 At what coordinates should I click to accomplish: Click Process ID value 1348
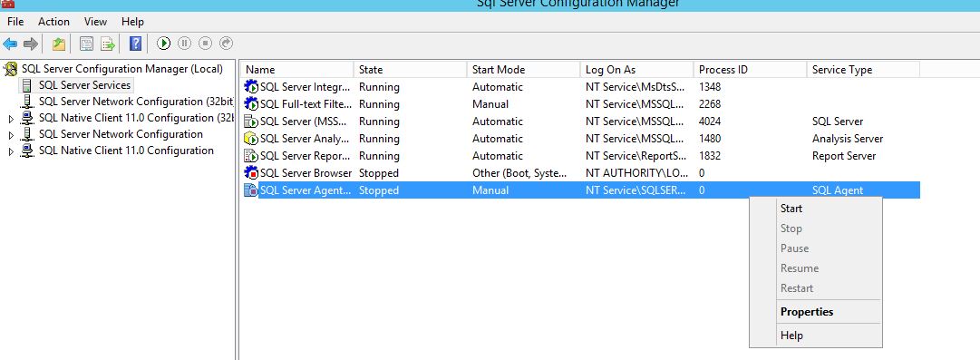tap(709, 87)
